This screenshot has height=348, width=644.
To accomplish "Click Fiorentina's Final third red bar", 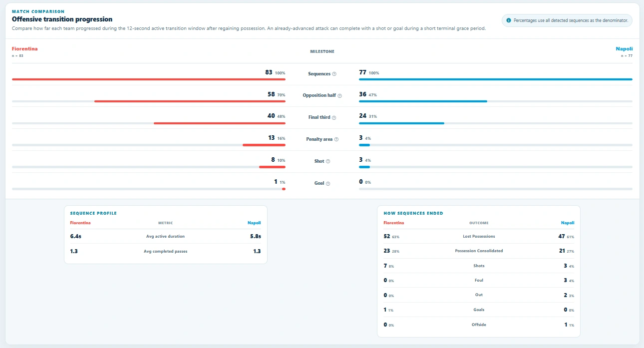I will point(220,123).
